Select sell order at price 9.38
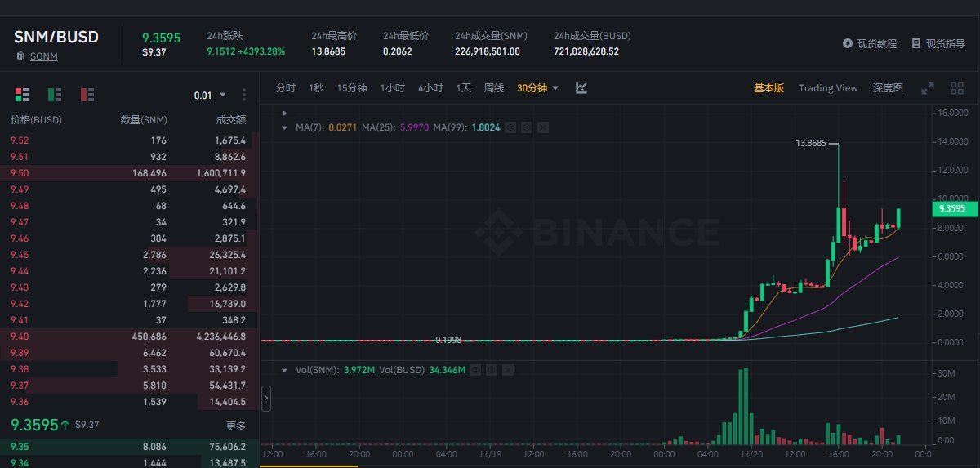Viewport: 980px width, 468px height. [x=130, y=369]
